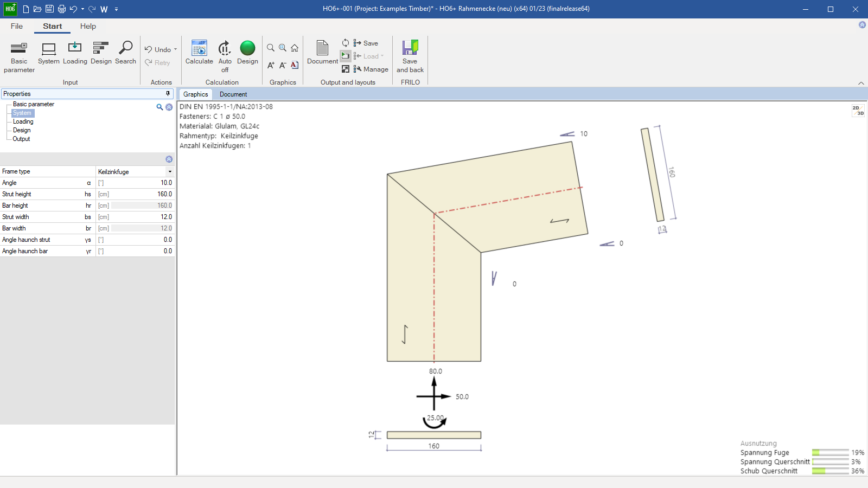
Task: Click the Strut width value field
Action: point(142,217)
